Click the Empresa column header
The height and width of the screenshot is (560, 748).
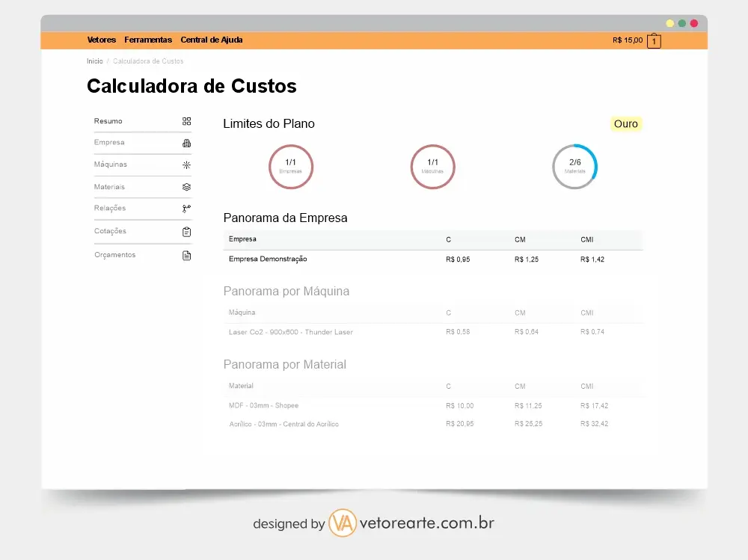(242, 239)
